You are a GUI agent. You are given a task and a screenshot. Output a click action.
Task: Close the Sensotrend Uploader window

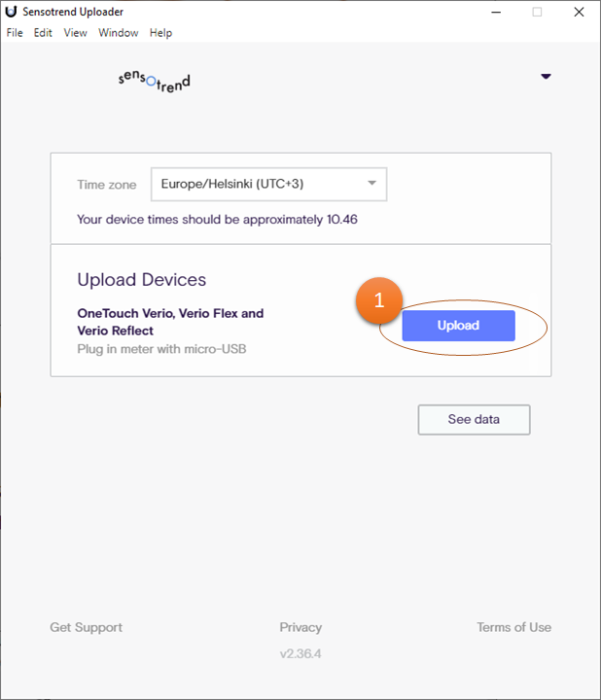pos(579,12)
